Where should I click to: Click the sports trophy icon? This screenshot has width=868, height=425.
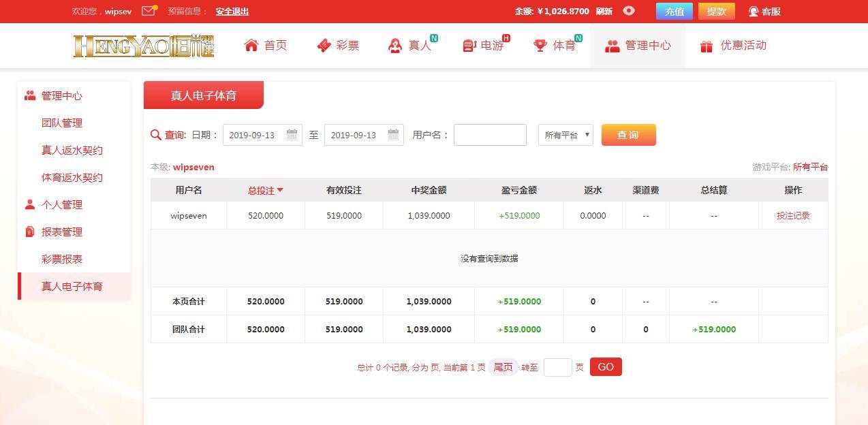[x=540, y=46]
